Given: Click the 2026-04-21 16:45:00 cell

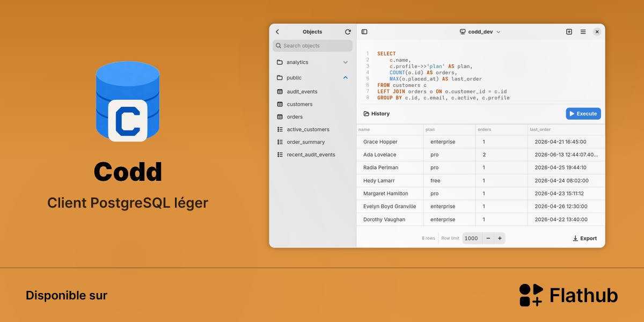Looking at the screenshot, I should coord(566,142).
